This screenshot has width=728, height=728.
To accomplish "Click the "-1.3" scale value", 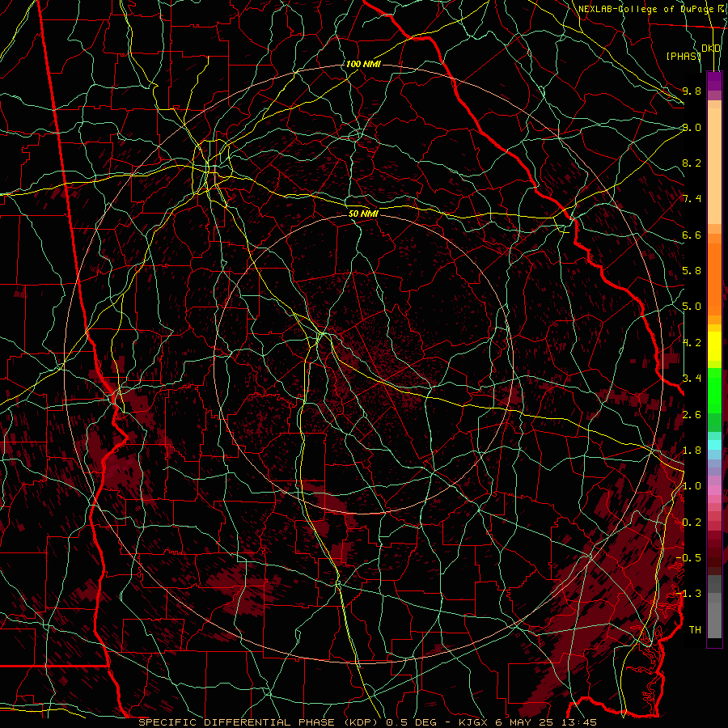I will coord(688,594).
